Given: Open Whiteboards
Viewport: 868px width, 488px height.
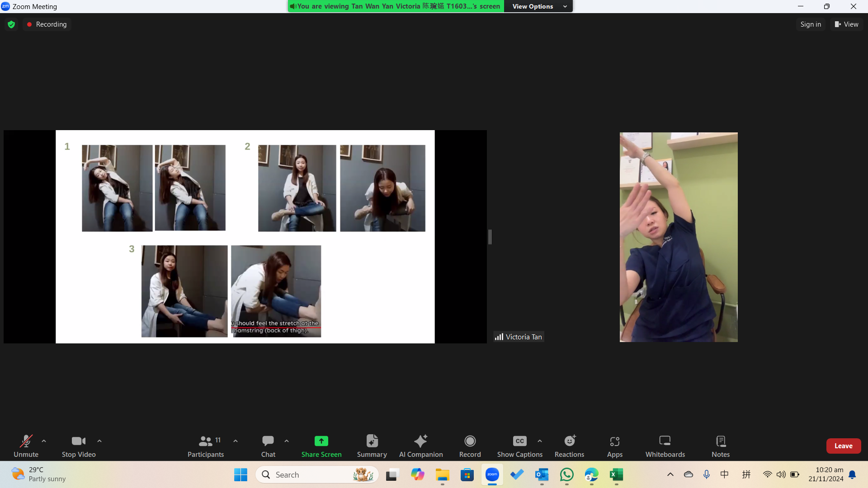Looking at the screenshot, I should pos(665,446).
